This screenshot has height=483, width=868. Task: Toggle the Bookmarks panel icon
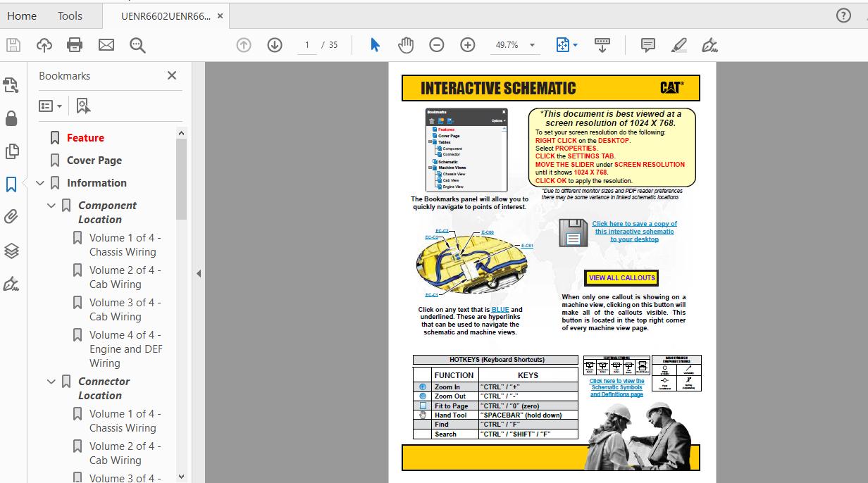[11, 184]
